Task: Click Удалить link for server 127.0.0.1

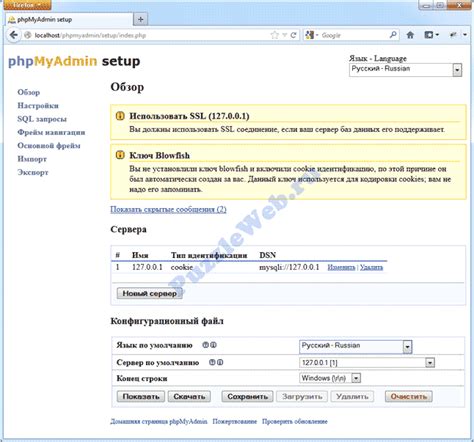Action: (x=371, y=267)
